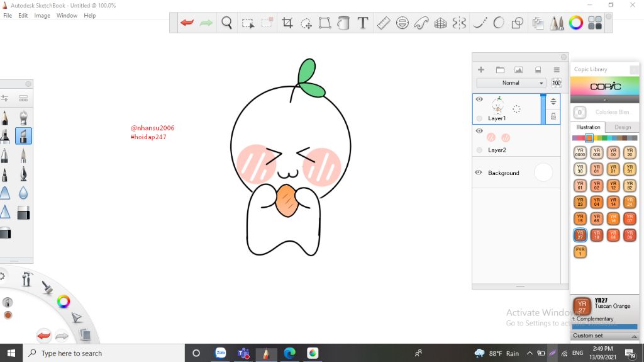Enable the Ruler guide tool
Image resolution: width=644 pixels, height=362 pixels.
click(383, 23)
